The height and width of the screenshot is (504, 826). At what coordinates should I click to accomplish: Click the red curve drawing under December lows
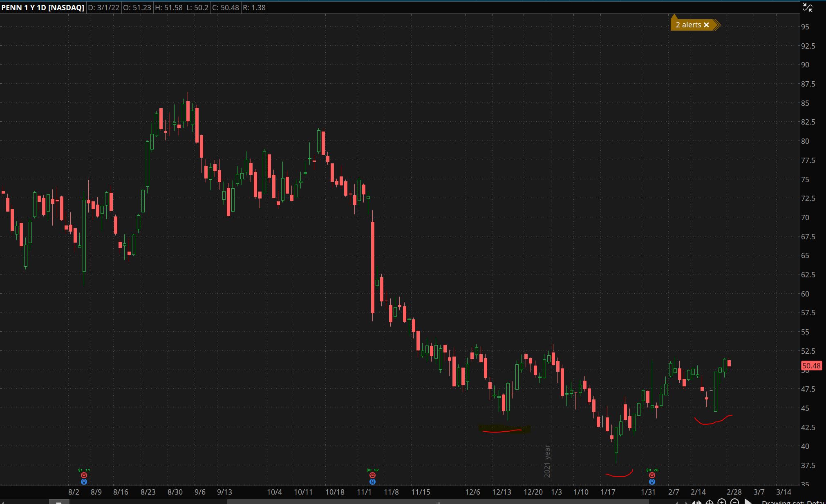point(502,431)
